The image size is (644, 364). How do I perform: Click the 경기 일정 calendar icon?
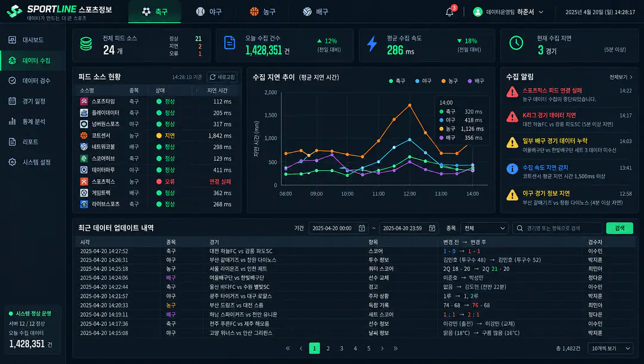coord(13,101)
